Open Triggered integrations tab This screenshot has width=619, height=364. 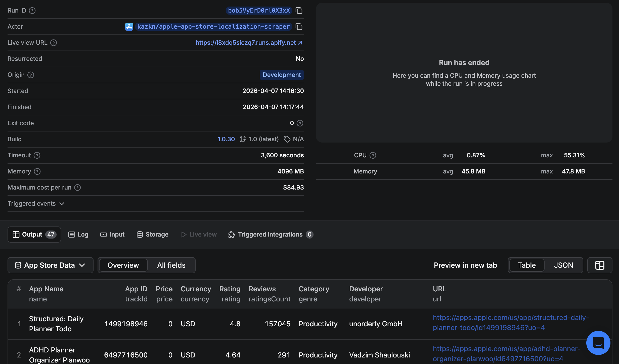click(x=271, y=235)
